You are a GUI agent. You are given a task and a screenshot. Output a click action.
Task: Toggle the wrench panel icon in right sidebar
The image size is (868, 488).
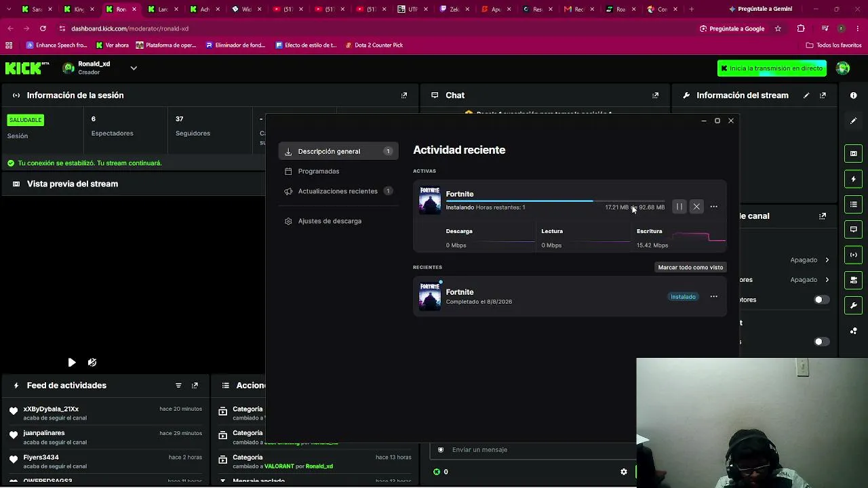tap(854, 305)
